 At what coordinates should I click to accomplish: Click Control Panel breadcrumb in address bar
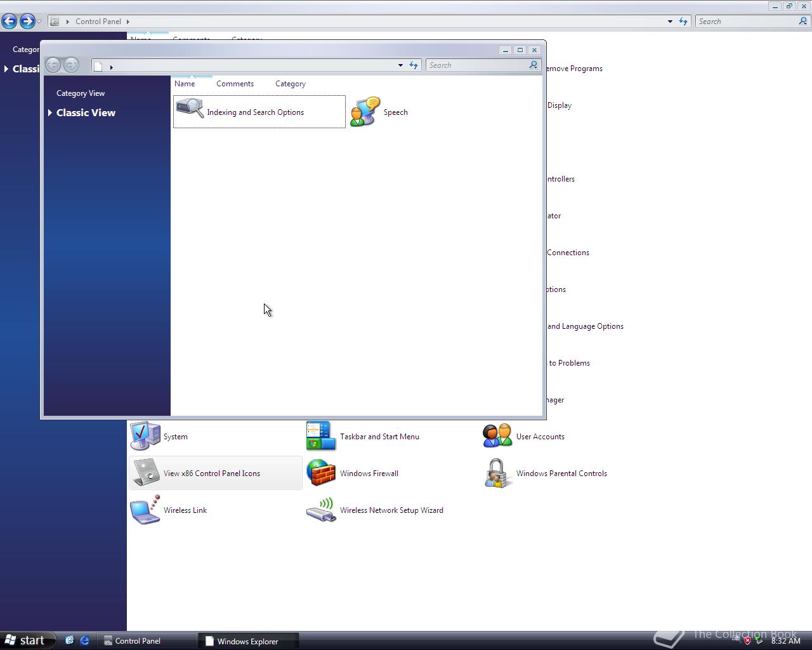pyautogui.click(x=98, y=21)
